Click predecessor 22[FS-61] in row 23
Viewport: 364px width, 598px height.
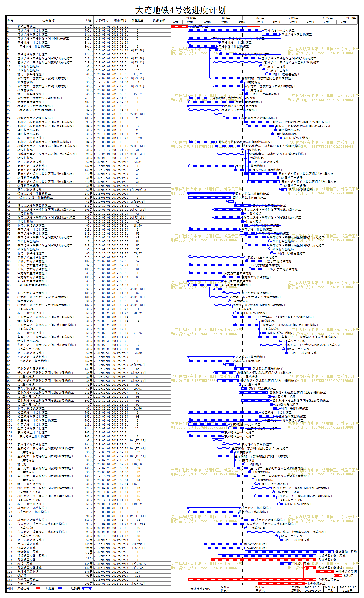138,114
